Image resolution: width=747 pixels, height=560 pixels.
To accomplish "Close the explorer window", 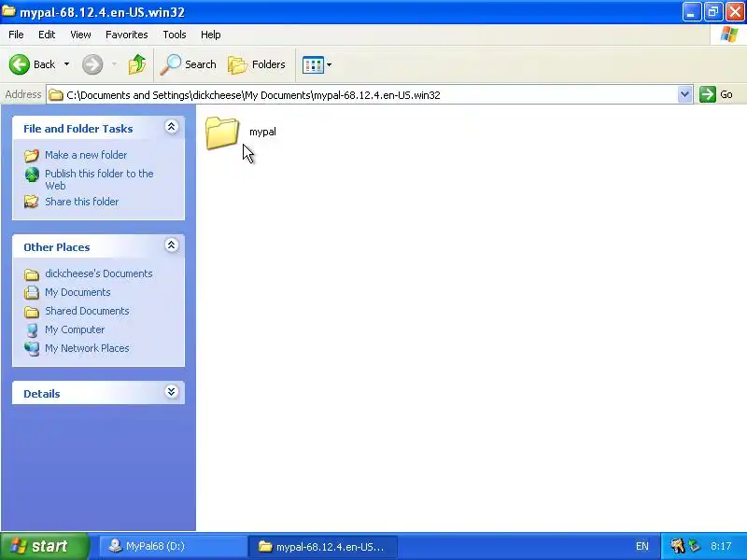I will (735, 12).
